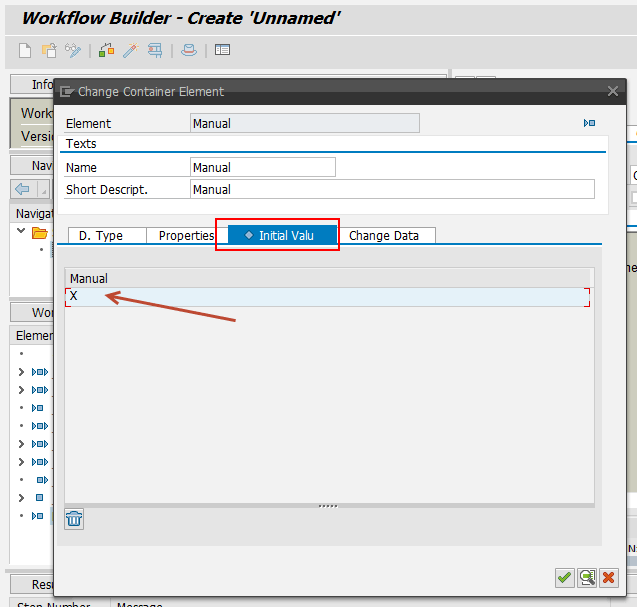637x607 pixels.
Task: Click into the Short Descript. input field
Action: (392, 189)
